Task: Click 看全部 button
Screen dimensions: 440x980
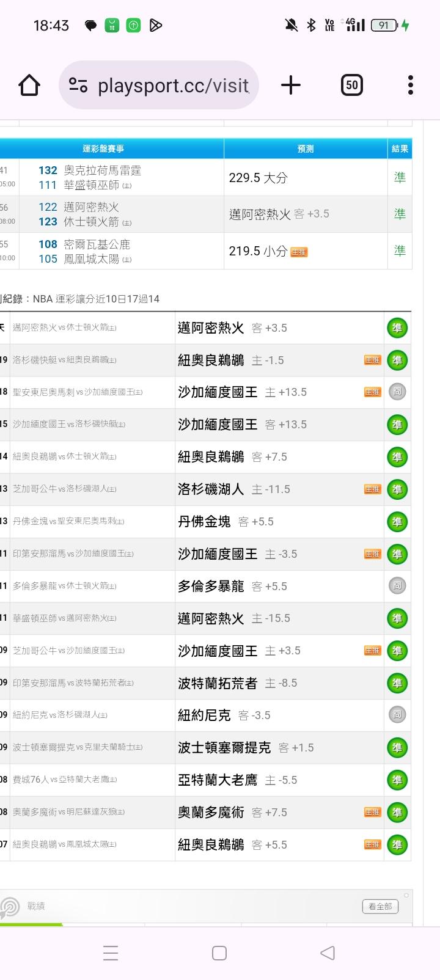Action: tap(380, 906)
